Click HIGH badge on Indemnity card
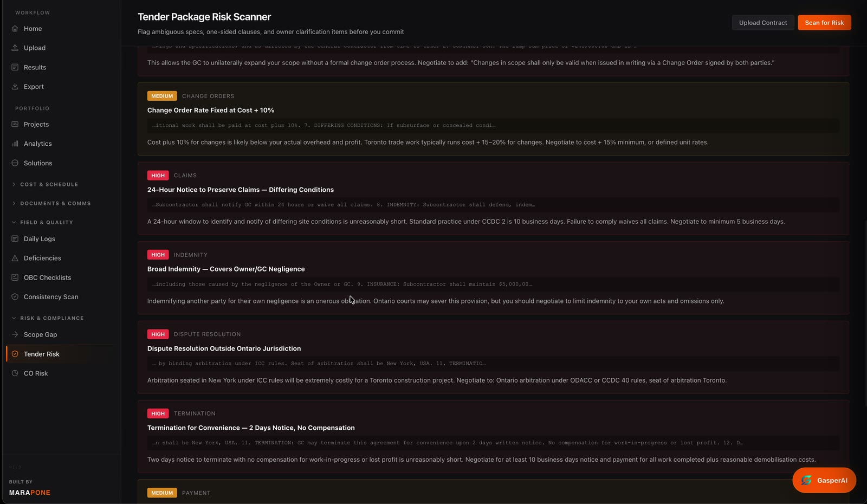 158,255
